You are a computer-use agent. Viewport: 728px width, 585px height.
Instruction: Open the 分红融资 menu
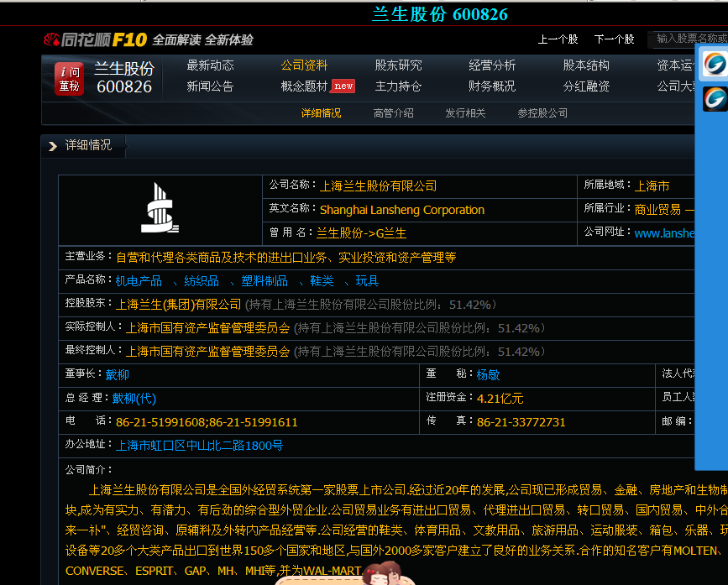click(586, 86)
